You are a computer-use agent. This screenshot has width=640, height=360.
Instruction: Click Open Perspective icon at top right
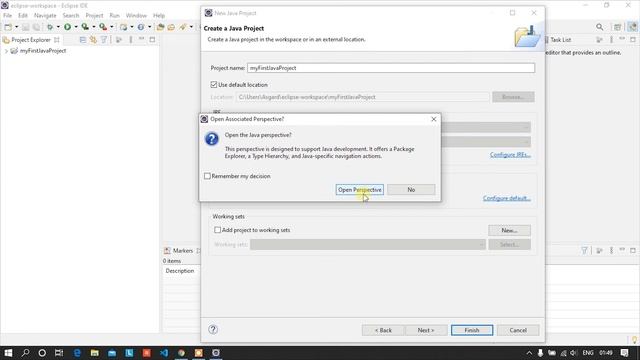[617, 27]
